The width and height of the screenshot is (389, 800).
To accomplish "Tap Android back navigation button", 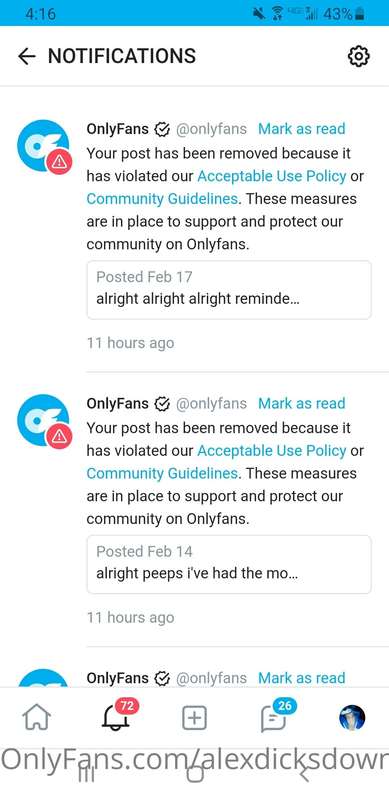I will [304, 773].
